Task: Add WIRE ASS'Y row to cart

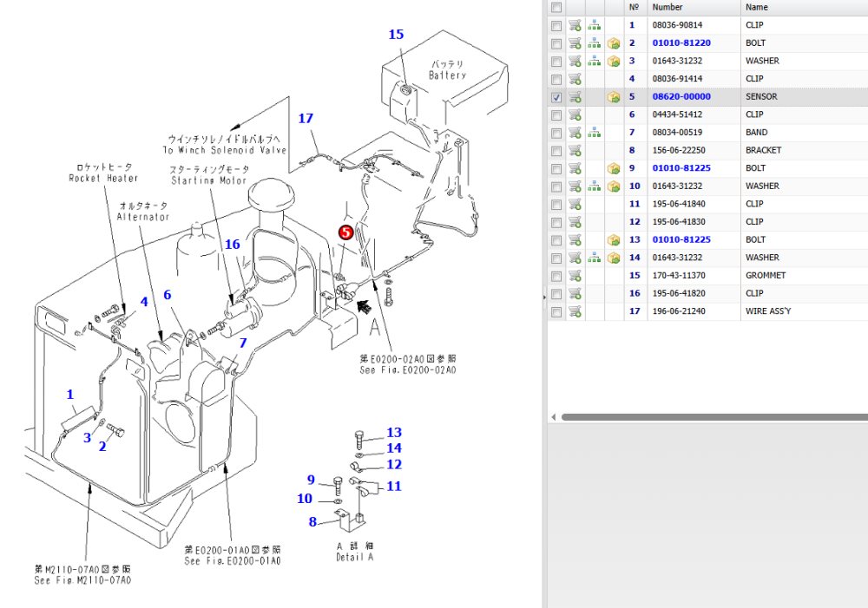Action: click(x=575, y=311)
